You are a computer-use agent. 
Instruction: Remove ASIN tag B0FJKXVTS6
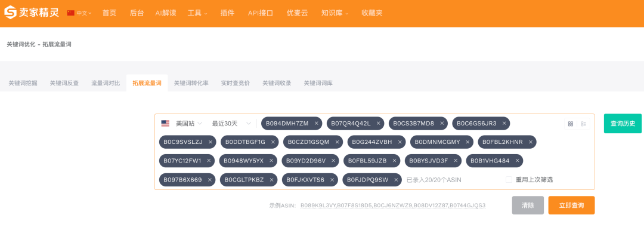pos(332,180)
